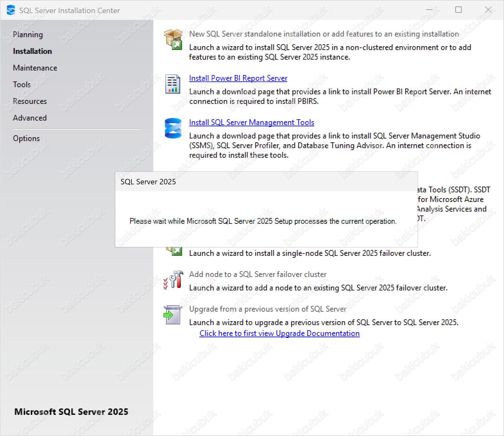
Task: Open the Options page
Action: coord(26,138)
